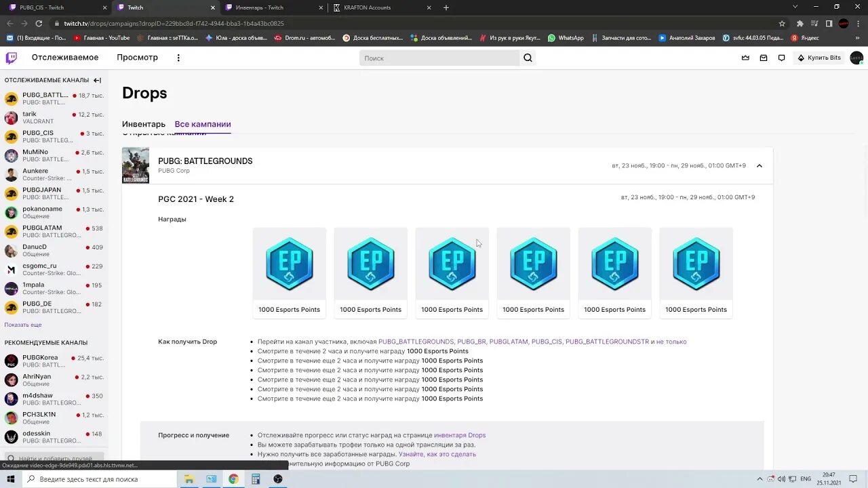
Task: Open the three-dot menu beside Просмотр
Action: click(x=178, y=58)
